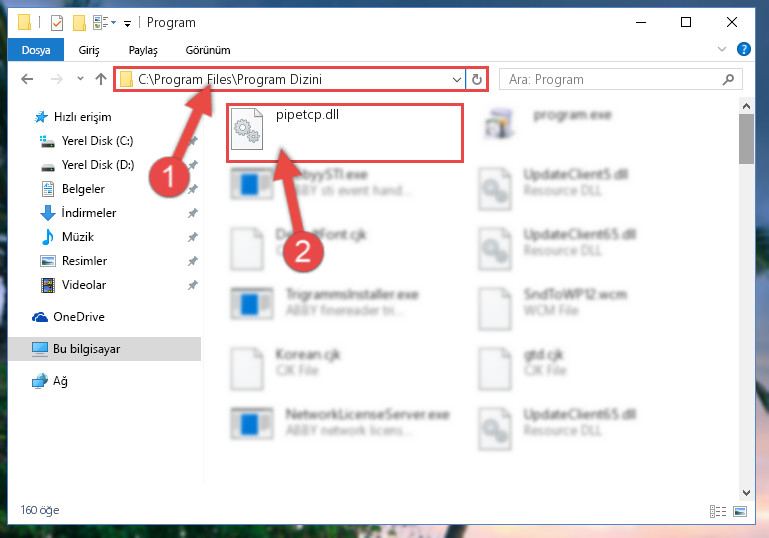This screenshot has width=769, height=538.
Task: Open İndirmeler folder in sidebar
Action: tap(88, 213)
